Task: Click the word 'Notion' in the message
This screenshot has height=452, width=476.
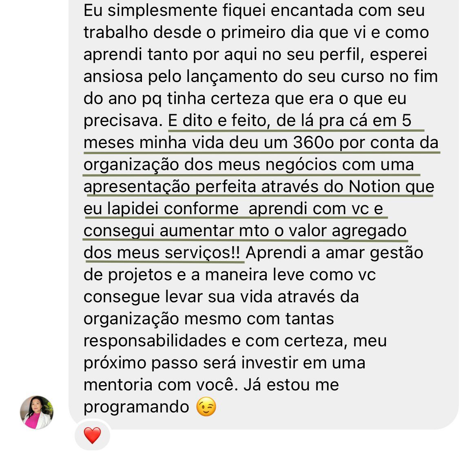Action: (x=374, y=186)
